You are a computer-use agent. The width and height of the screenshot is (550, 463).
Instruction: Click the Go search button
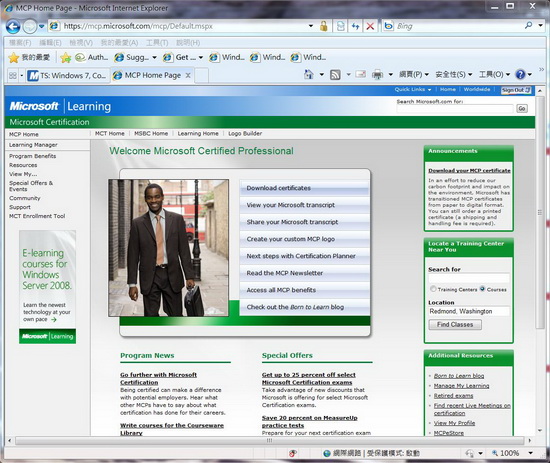(522, 108)
